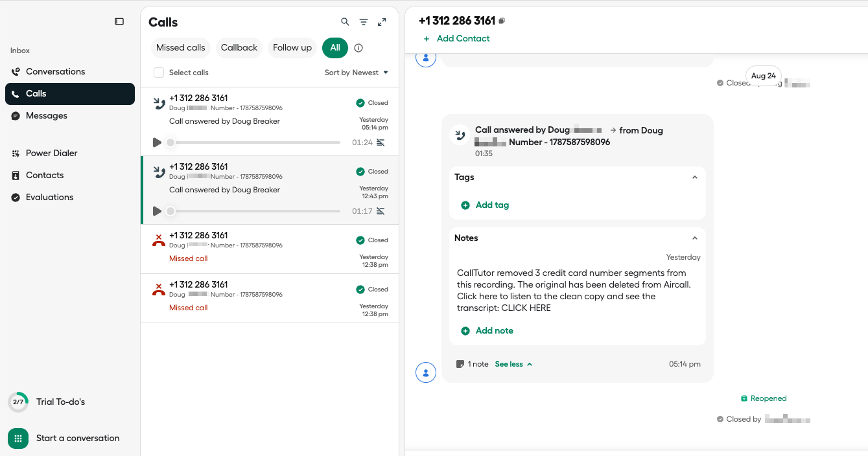This screenshot has width=868, height=456.
Task: Click the Evaluations checkmark icon
Action: tap(16, 198)
